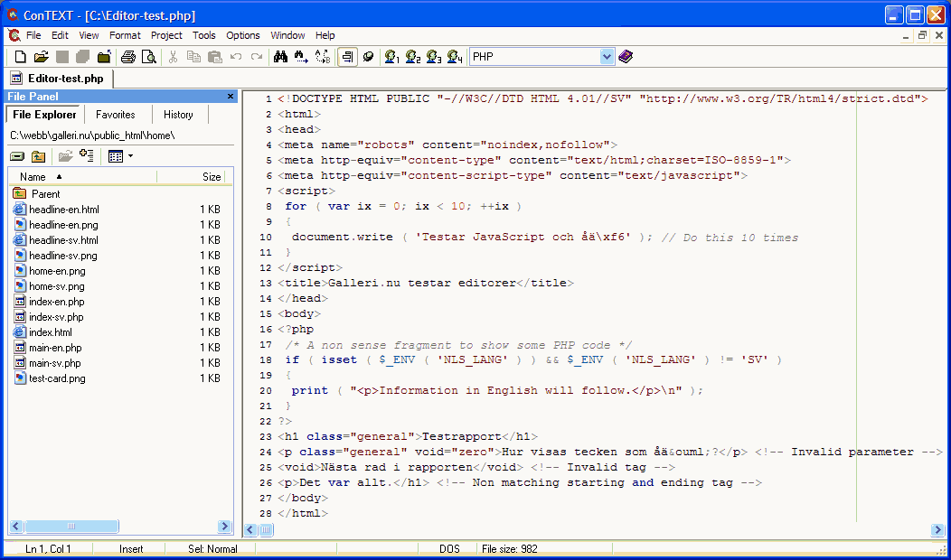
Task: Print the document with the printer icon
Action: tap(128, 57)
